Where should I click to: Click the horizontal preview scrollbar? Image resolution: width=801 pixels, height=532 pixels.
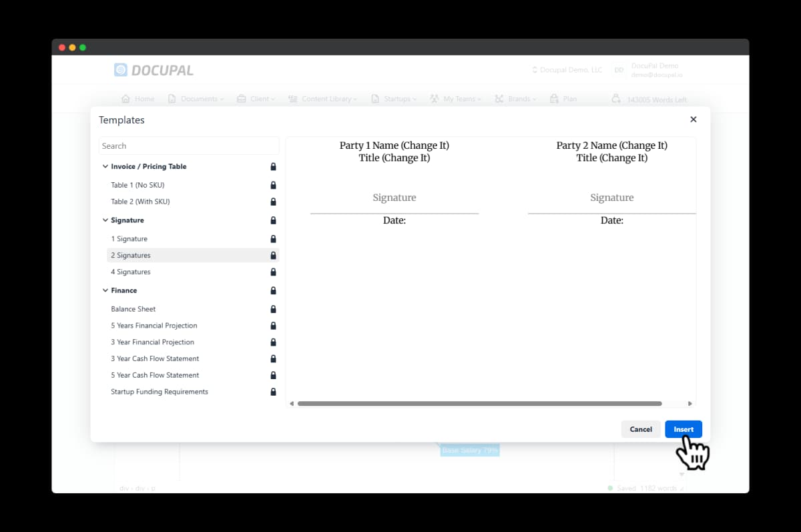pyautogui.click(x=479, y=403)
